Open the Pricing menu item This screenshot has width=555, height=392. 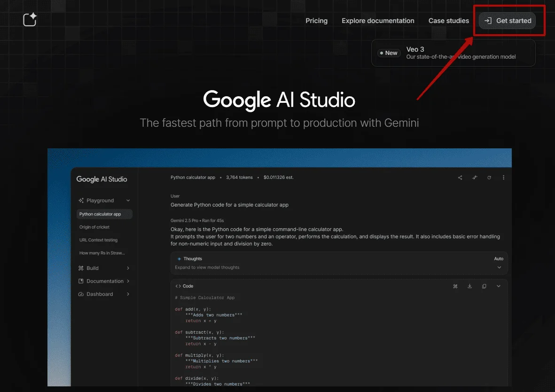pos(316,21)
